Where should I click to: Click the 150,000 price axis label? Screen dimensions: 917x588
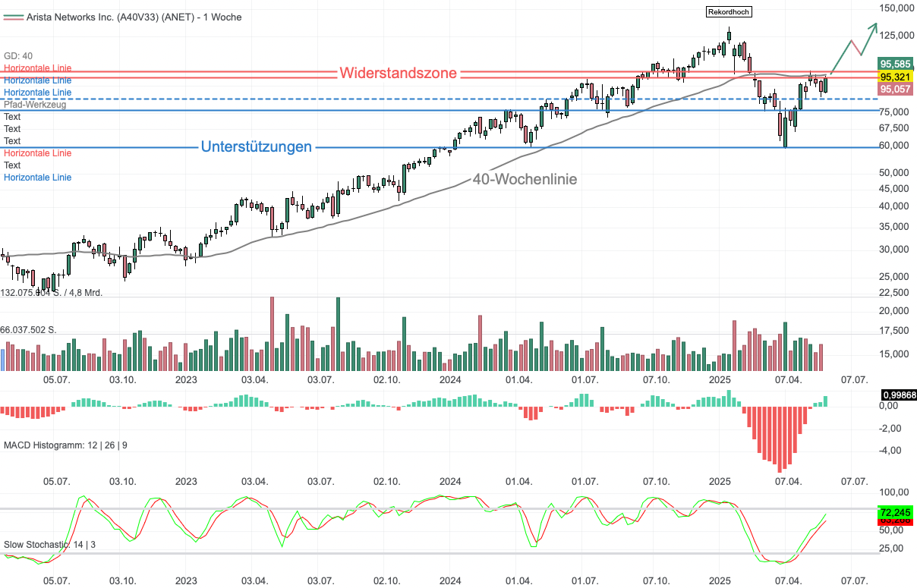coord(896,8)
